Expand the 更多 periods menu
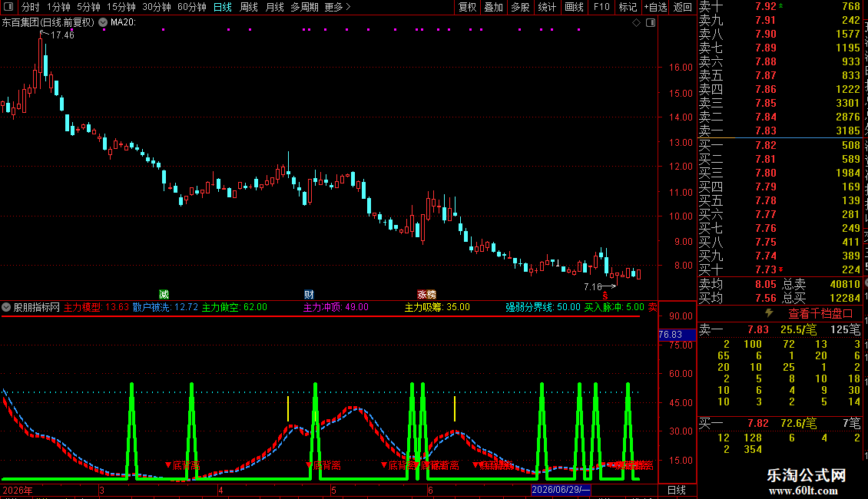 coord(337,7)
